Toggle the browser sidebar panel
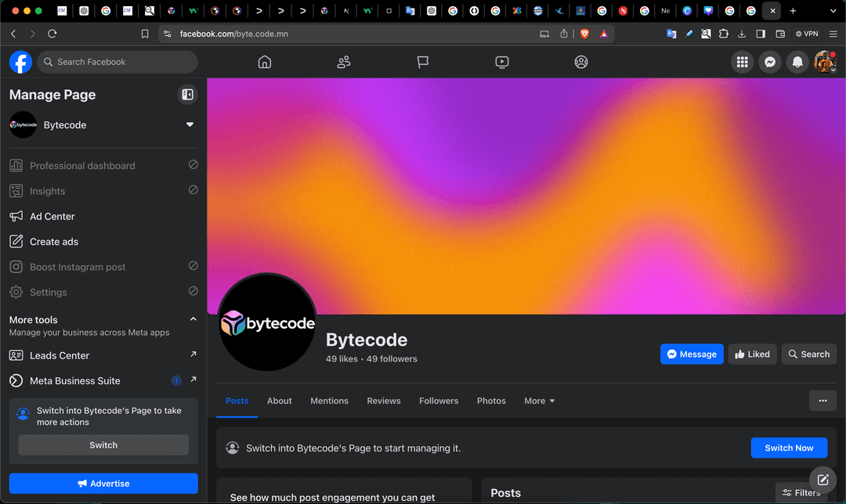The width and height of the screenshot is (846, 504). pyautogui.click(x=761, y=34)
